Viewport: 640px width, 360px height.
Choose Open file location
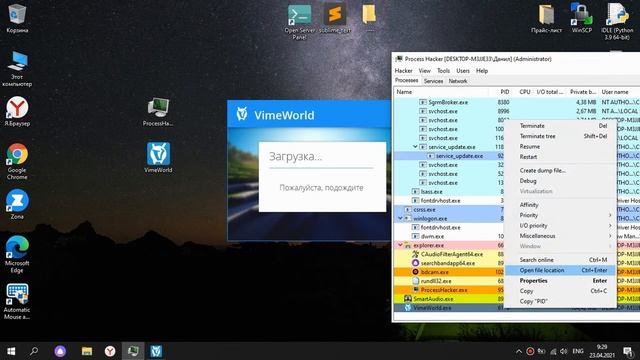[x=560, y=270]
